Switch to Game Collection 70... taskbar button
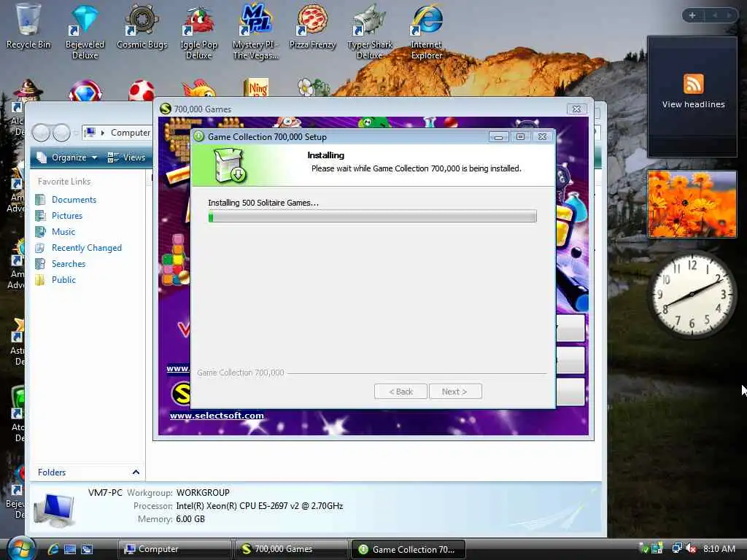 [409, 549]
